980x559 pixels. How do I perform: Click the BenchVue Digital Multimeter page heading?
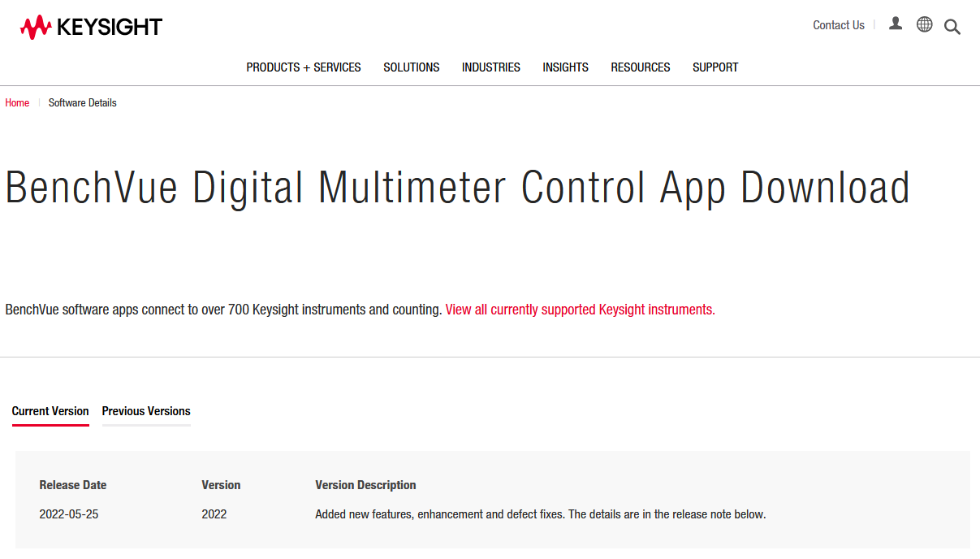tap(458, 188)
